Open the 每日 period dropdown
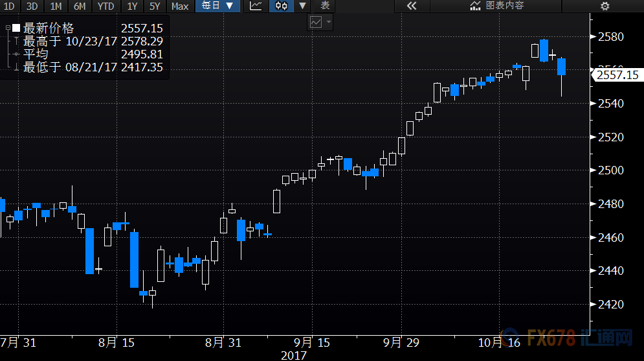The height and width of the screenshot is (361, 644). [217, 6]
